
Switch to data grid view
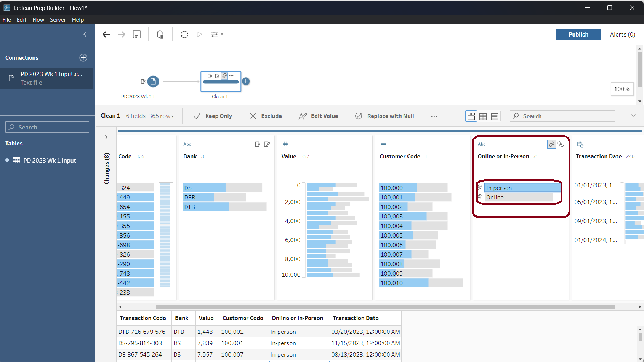tap(483, 116)
